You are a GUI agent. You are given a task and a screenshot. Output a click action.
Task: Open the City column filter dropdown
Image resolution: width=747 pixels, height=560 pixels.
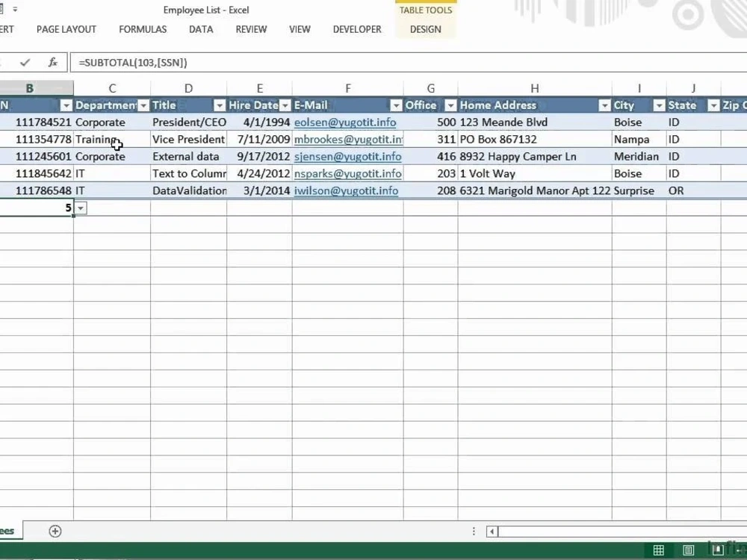pyautogui.click(x=660, y=105)
